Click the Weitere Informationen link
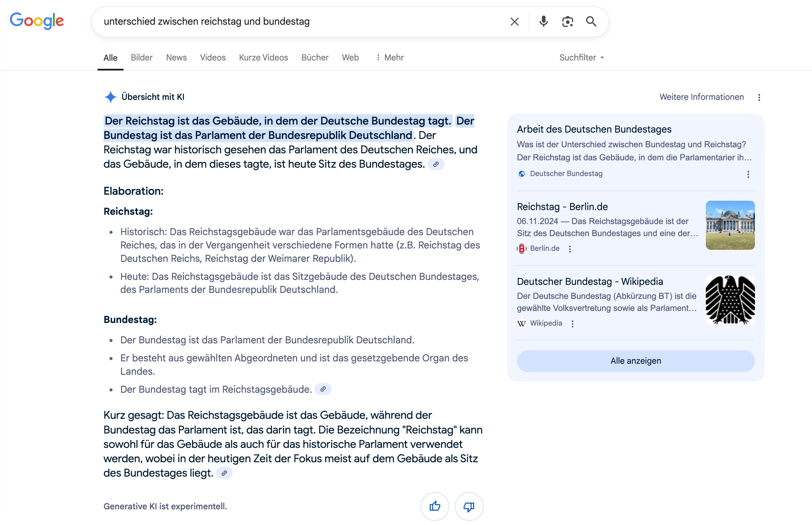This screenshot has width=812, height=525. (x=701, y=97)
